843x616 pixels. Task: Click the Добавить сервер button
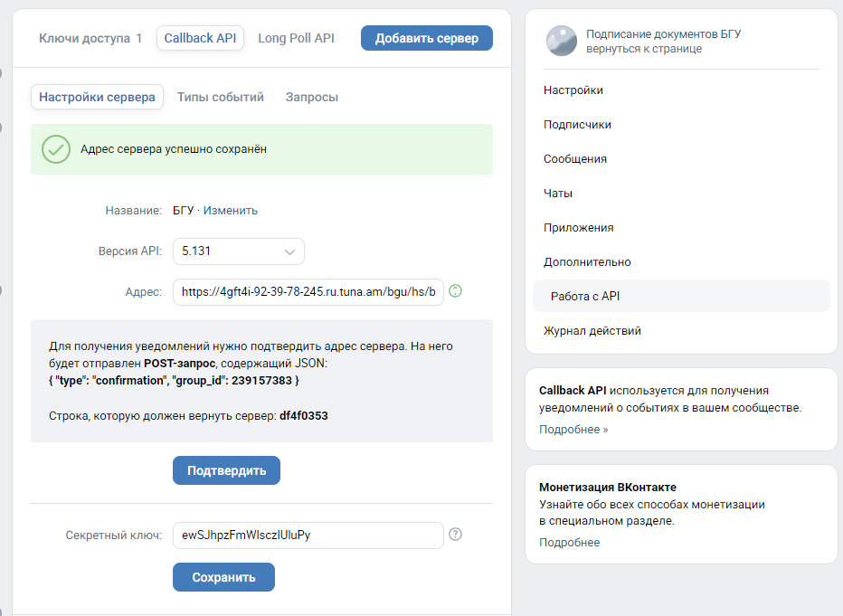[427, 38]
